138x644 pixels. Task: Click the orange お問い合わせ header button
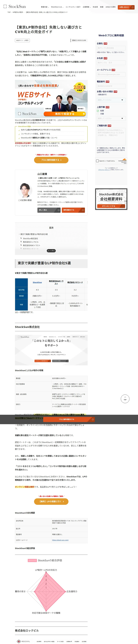click(126, 7)
